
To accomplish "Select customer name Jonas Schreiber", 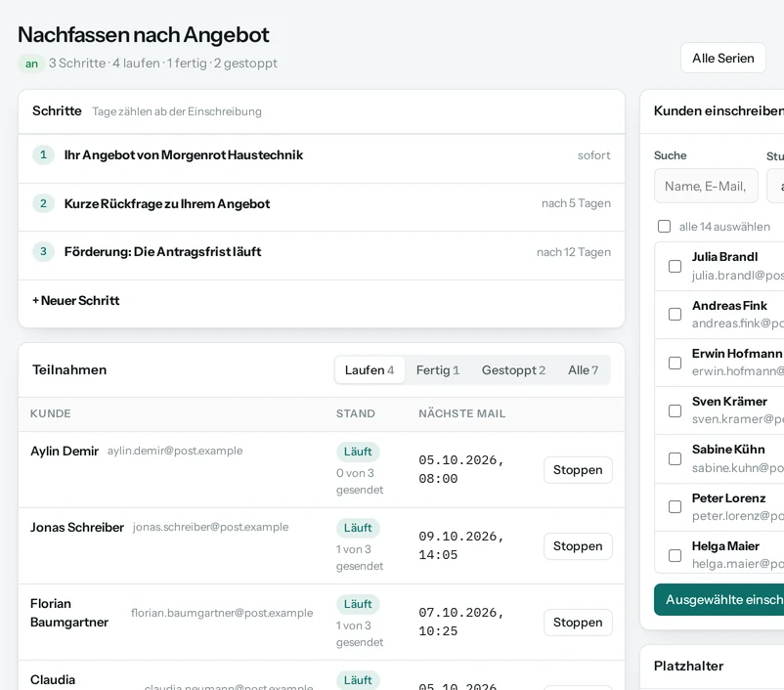I will tap(77, 528).
